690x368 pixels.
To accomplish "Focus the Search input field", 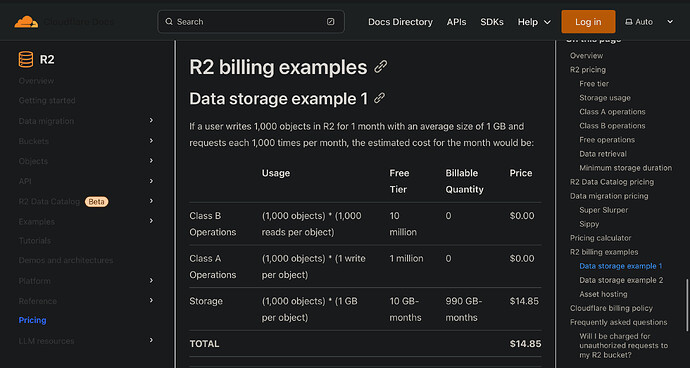I will (251, 22).
